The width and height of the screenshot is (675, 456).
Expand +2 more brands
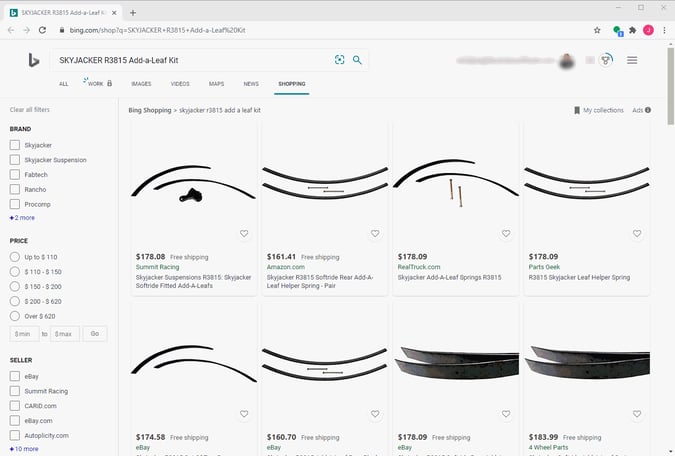pos(22,218)
